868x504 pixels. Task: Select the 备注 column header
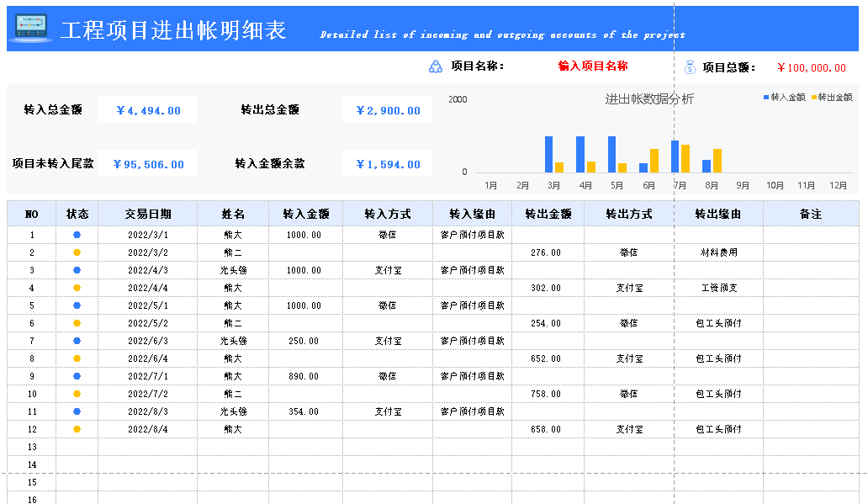point(810,214)
